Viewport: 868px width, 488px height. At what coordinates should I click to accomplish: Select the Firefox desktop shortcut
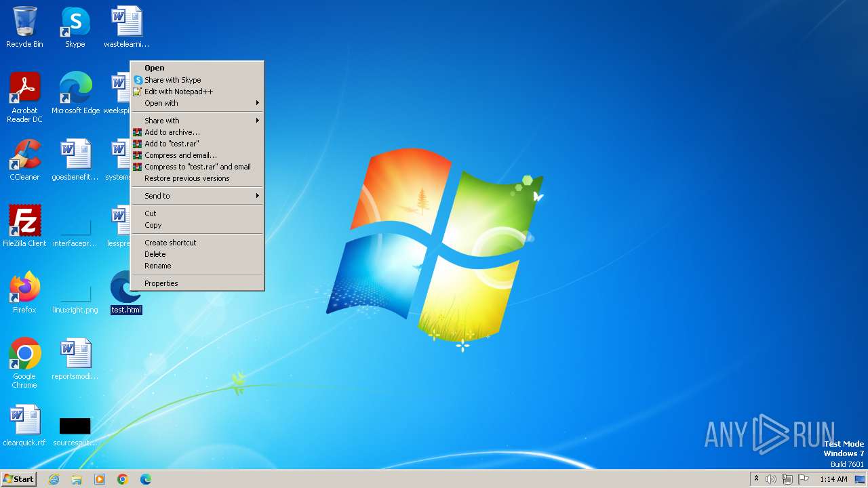(x=24, y=293)
